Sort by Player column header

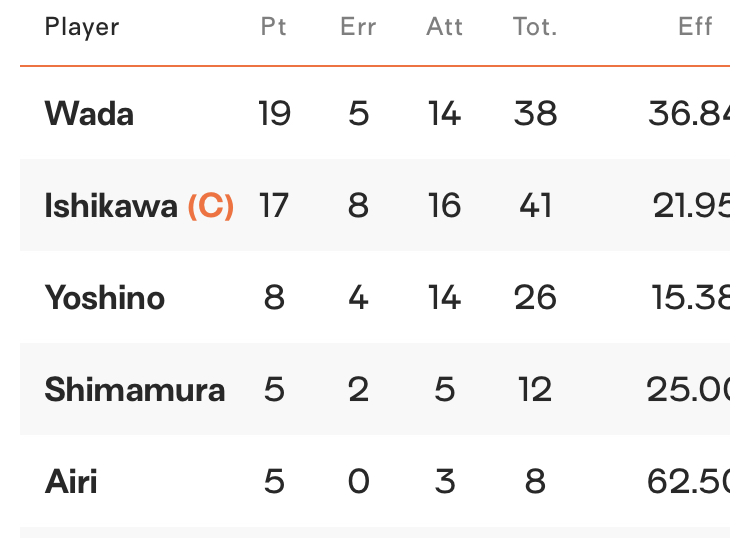tap(82, 27)
